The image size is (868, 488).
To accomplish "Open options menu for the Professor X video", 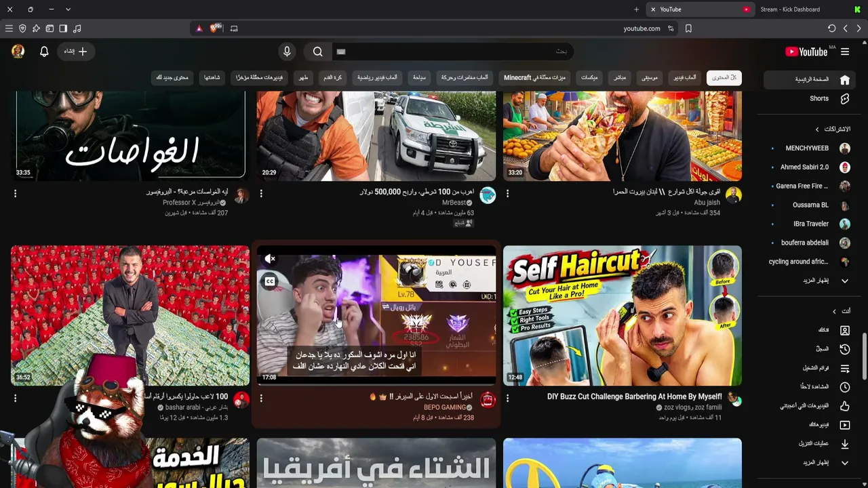I will (x=15, y=194).
